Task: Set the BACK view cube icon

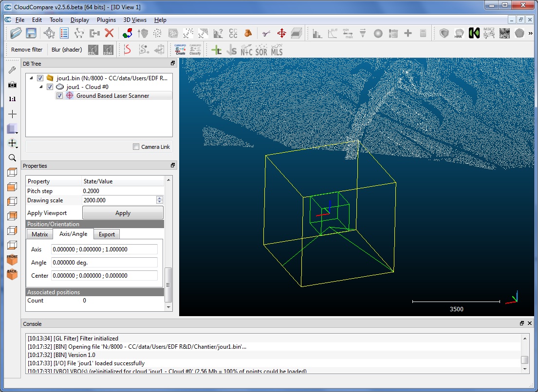Action: pos(12,274)
